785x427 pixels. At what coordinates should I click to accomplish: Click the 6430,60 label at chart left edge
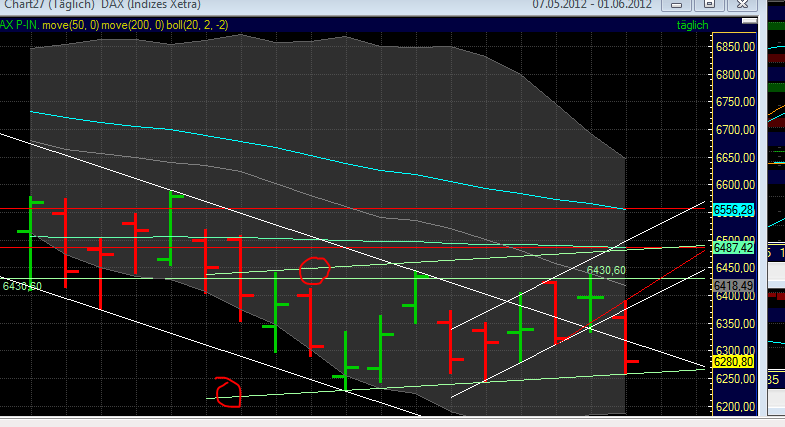pyautogui.click(x=22, y=286)
